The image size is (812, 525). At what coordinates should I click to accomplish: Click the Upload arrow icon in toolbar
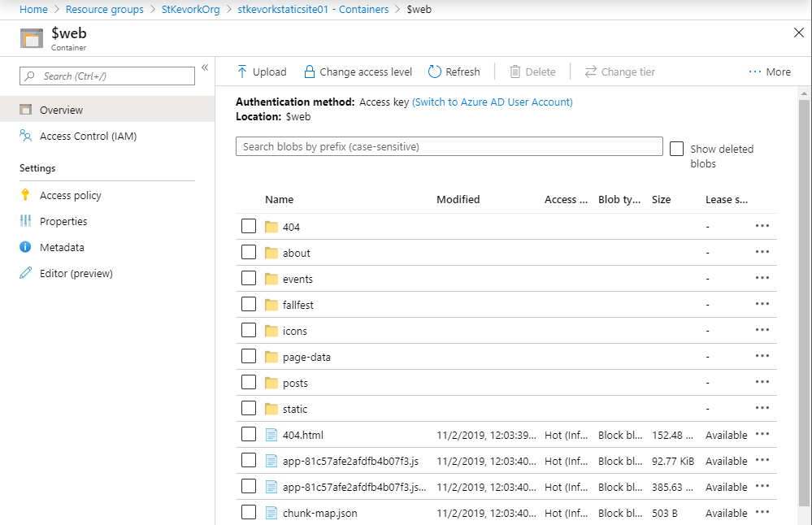point(242,72)
